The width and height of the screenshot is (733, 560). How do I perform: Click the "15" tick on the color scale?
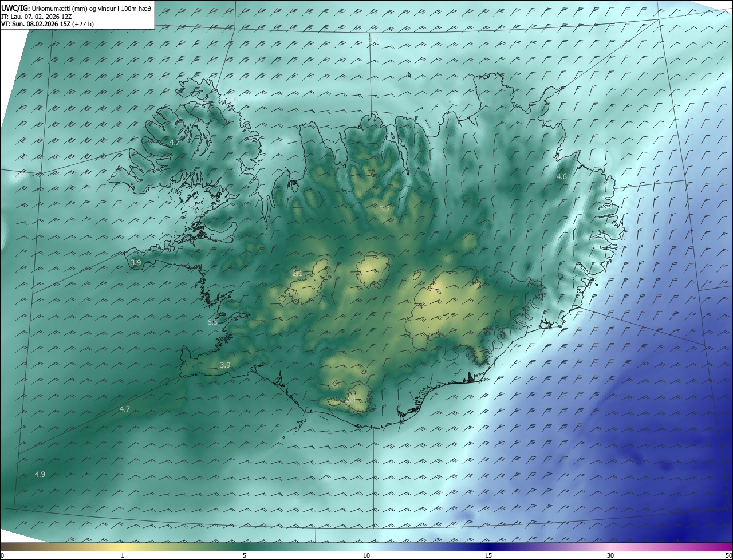488,555
